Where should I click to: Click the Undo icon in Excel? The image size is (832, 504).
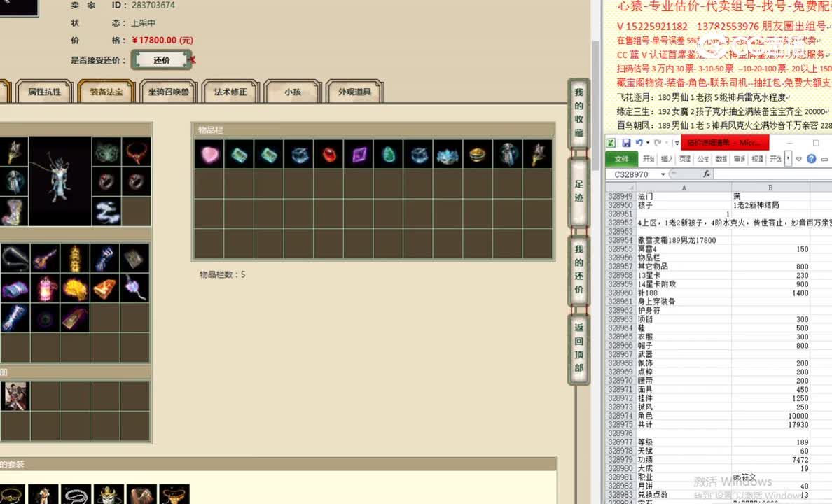pos(639,142)
